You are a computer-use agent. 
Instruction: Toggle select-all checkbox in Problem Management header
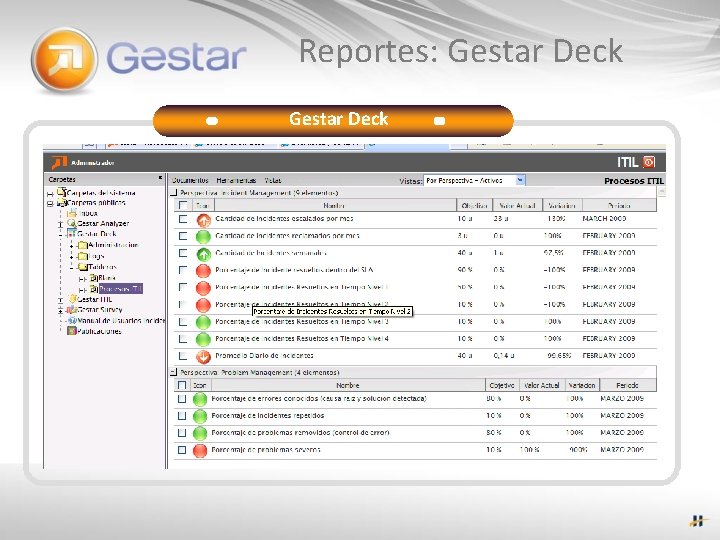(182, 385)
